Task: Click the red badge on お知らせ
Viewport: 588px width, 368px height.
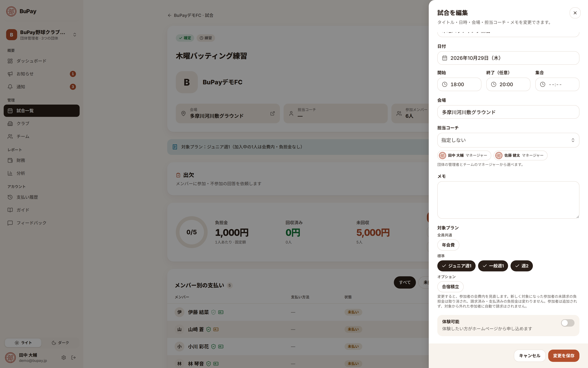Action: click(73, 74)
